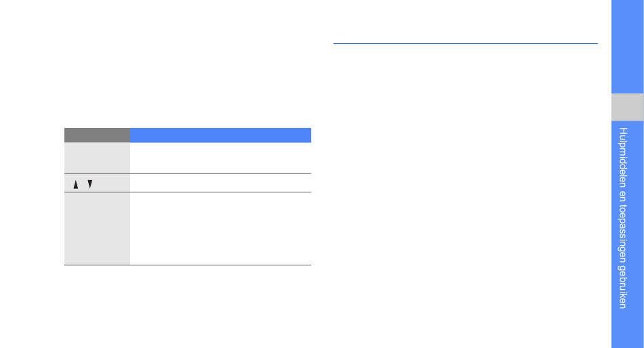Click the down arrow triangle icon

click(90, 184)
